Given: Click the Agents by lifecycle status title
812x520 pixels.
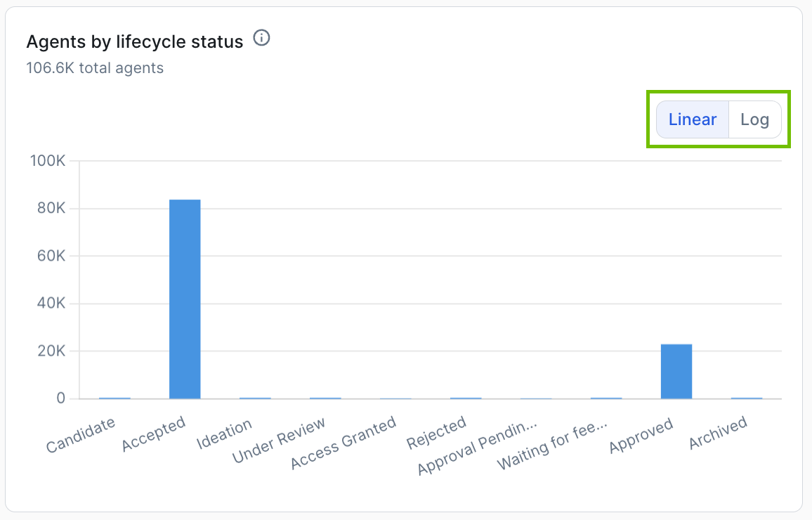Looking at the screenshot, I should point(135,41).
